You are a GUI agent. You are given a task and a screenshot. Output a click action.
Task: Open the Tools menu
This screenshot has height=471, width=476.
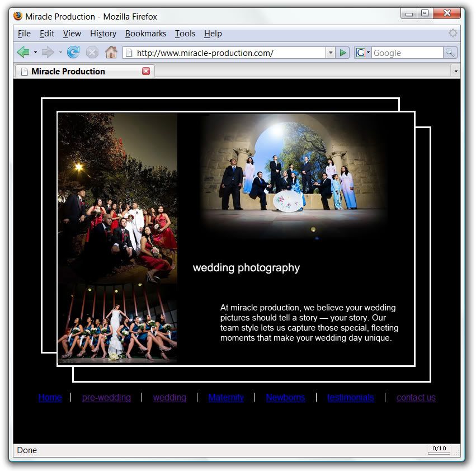[x=185, y=34]
